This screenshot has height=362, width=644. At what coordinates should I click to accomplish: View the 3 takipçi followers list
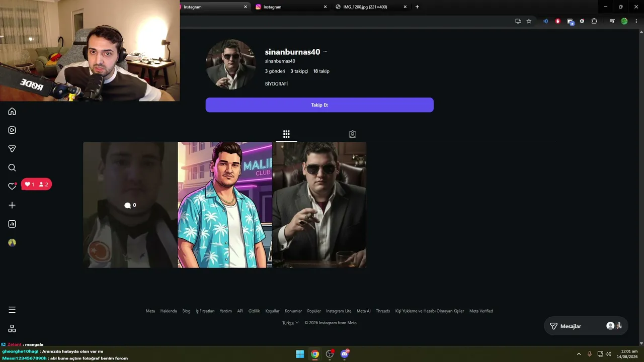click(x=299, y=71)
